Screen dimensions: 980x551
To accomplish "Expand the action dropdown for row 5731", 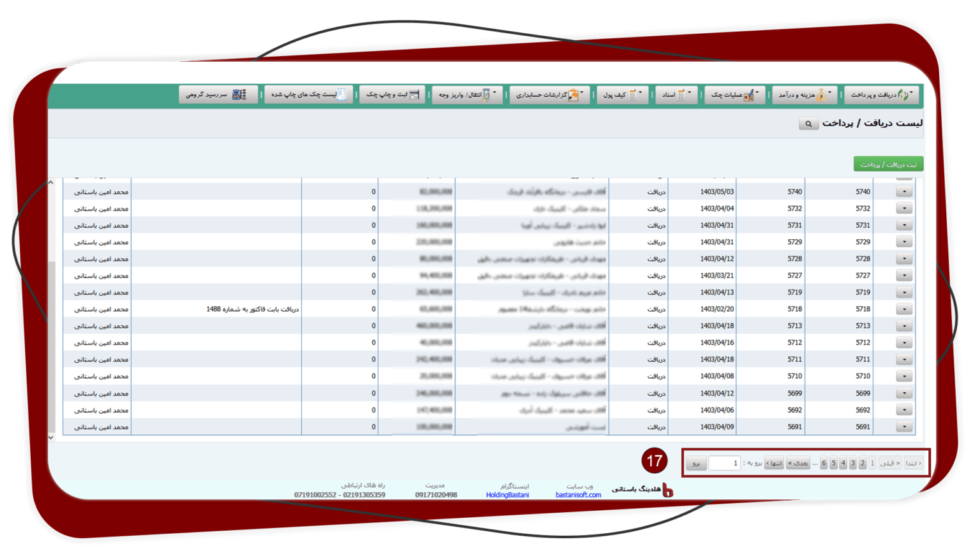I will coord(904,225).
